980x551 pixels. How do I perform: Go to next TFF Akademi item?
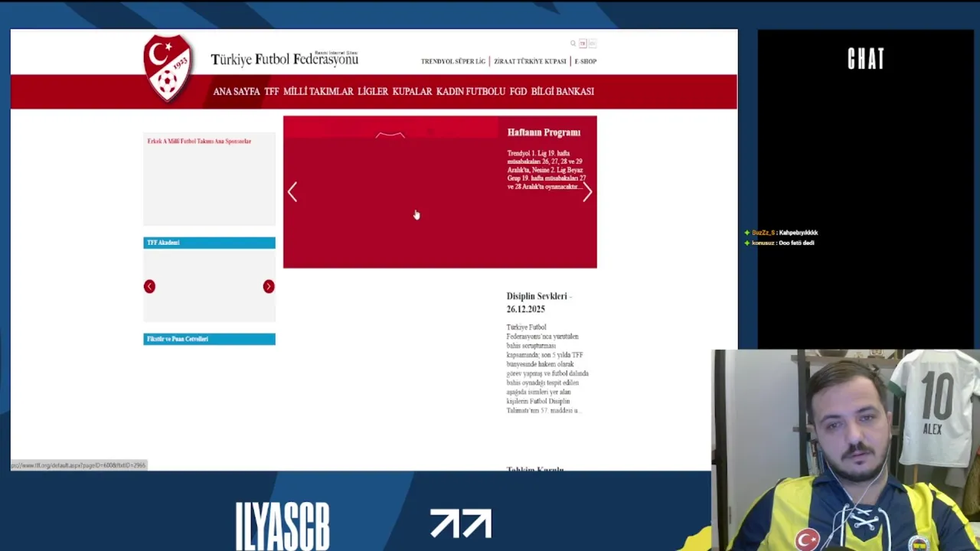[269, 286]
